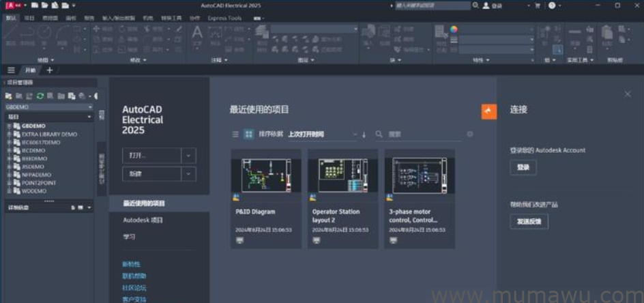
Task: Expand the arrow next to 打开... button
Action: (x=188, y=156)
